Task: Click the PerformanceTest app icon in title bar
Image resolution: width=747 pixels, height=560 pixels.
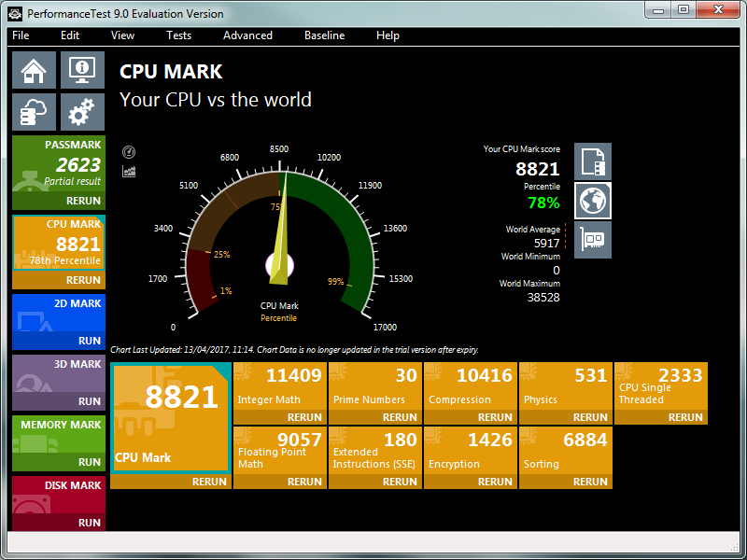Action: [x=15, y=14]
